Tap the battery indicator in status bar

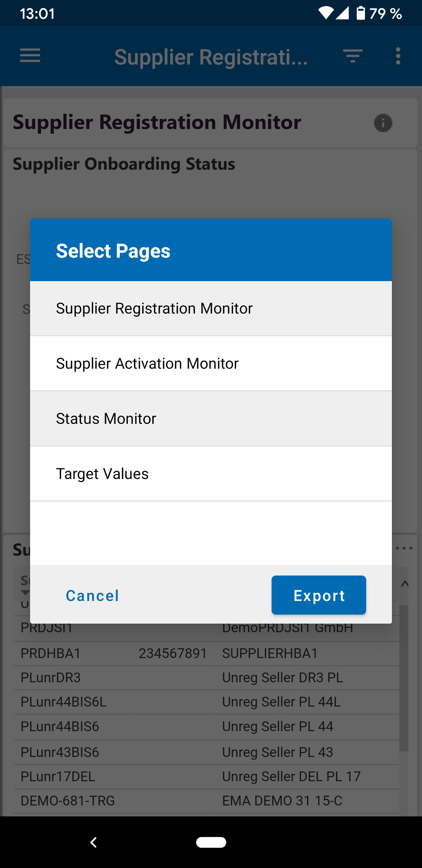click(x=361, y=13)
